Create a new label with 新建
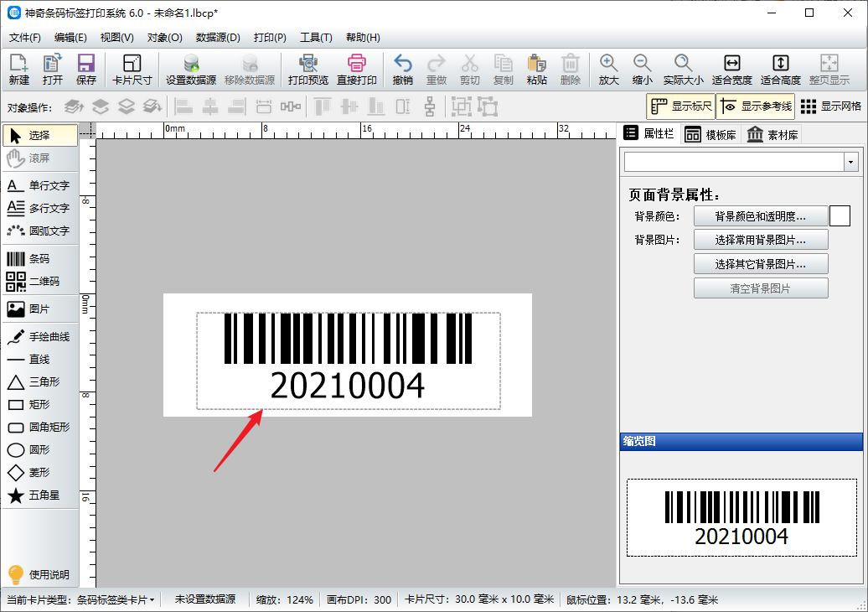This screenshot has width=868, height=612. pyautogui.click(x=18, y=70)
